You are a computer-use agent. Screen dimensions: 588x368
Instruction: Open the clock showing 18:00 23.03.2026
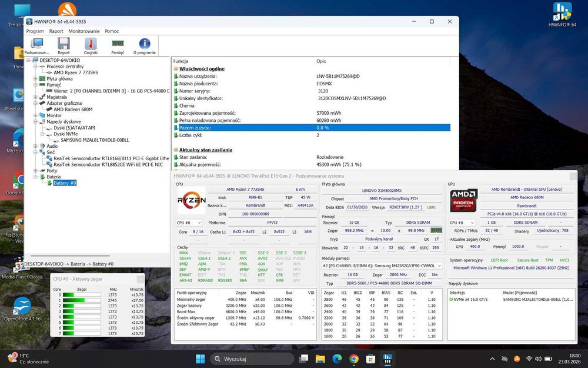(570, 359)
